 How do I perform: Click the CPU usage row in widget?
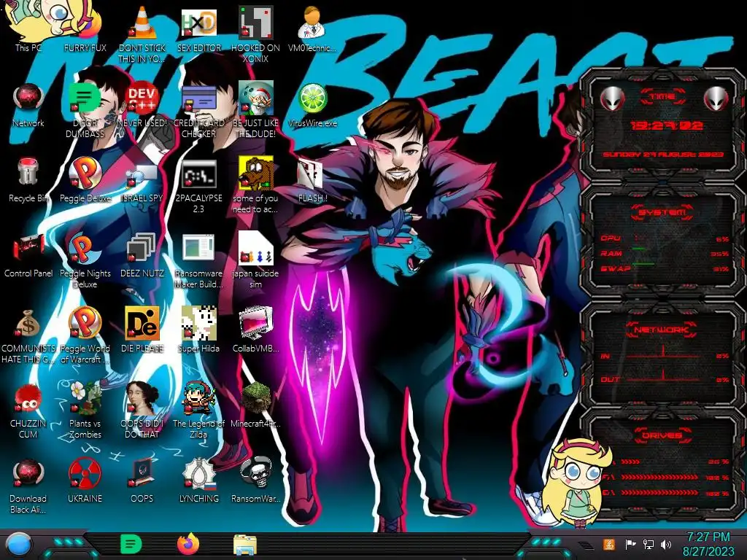pyautogui.click(x=665, y=238)
